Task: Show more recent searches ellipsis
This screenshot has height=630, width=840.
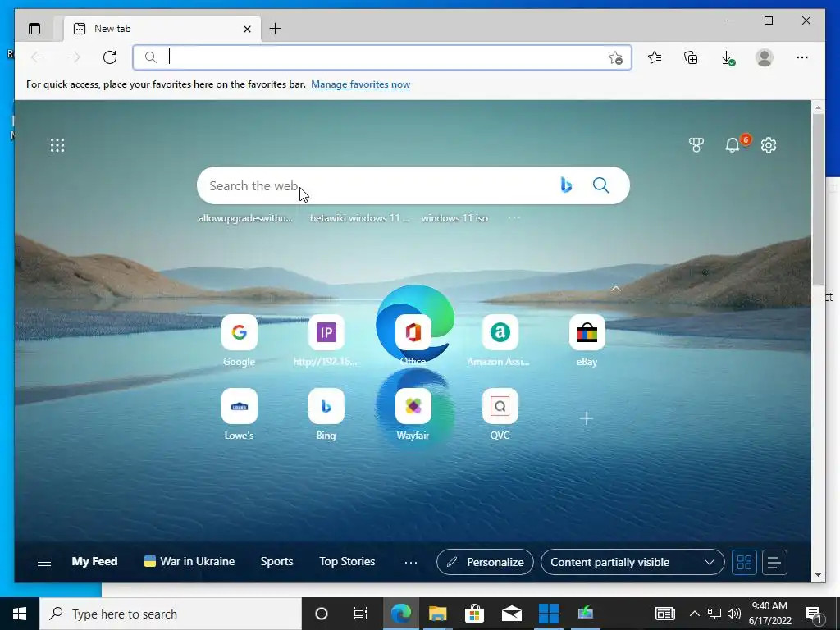Action: coord(514,217)
